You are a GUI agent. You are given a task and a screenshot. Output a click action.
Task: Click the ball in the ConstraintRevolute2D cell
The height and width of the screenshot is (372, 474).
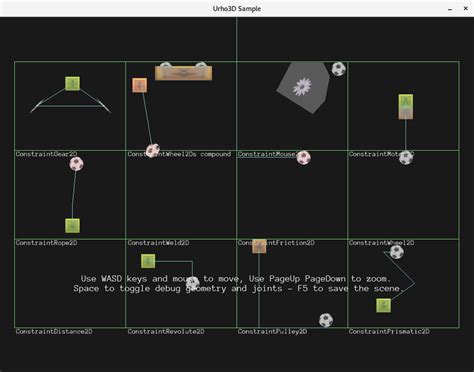193,283
